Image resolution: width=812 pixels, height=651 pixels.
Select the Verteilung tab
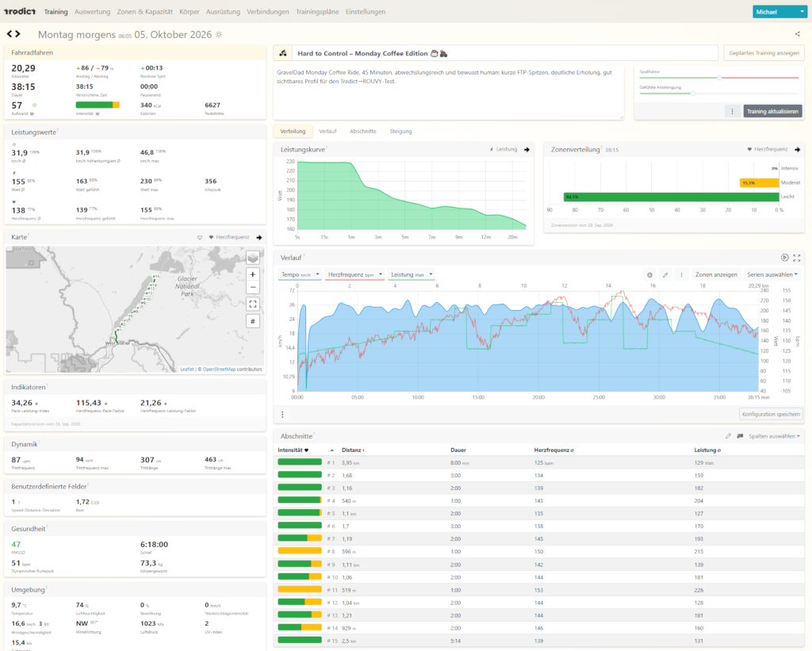293,131
